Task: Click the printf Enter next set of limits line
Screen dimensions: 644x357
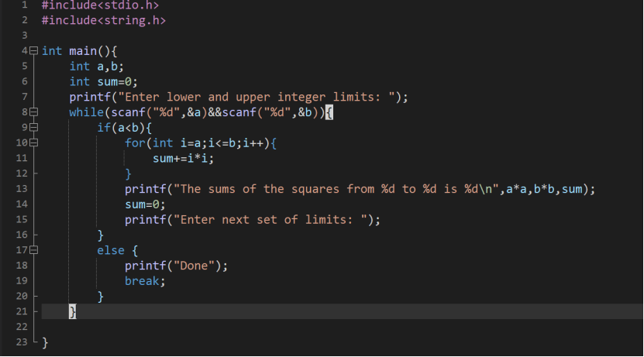Action: 253,220
